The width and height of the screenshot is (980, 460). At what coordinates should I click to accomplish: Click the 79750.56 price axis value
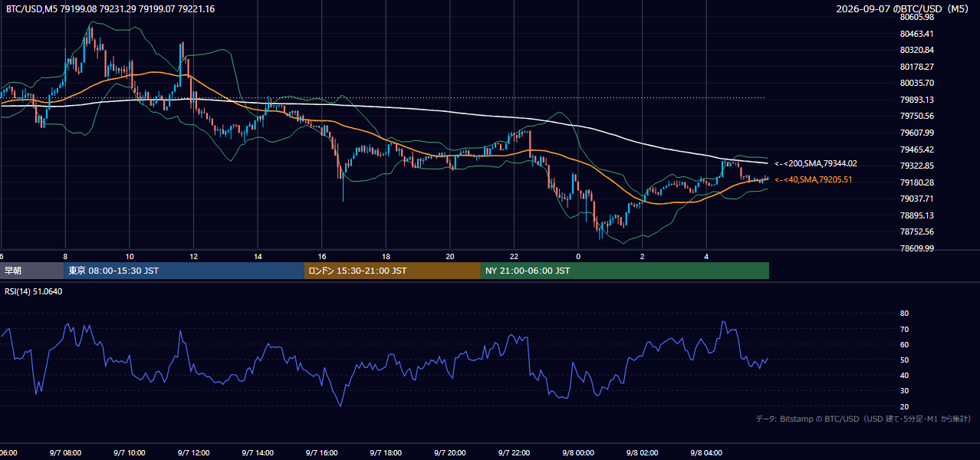tap(917, 116)
